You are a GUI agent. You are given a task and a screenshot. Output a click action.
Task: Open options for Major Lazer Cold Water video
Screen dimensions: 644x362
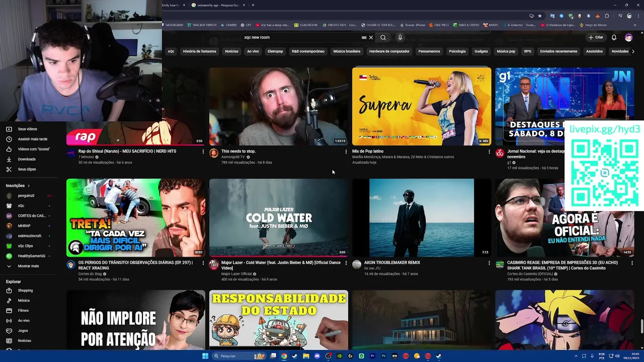346,262
